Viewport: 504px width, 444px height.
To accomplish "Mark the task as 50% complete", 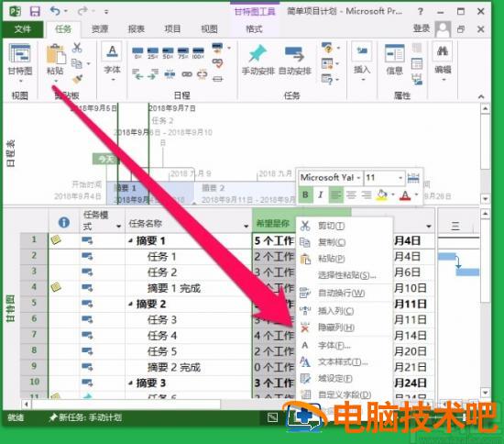I will tap(168, 53).
